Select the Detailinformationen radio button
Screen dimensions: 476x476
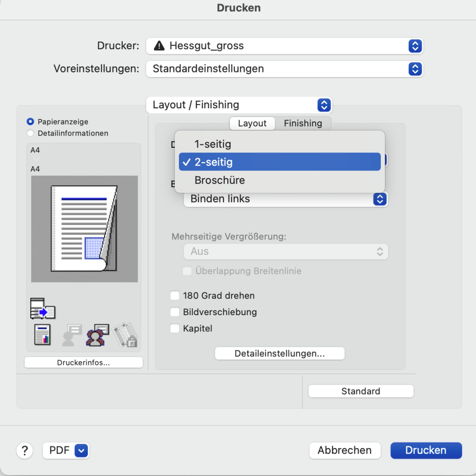point(31,133)
